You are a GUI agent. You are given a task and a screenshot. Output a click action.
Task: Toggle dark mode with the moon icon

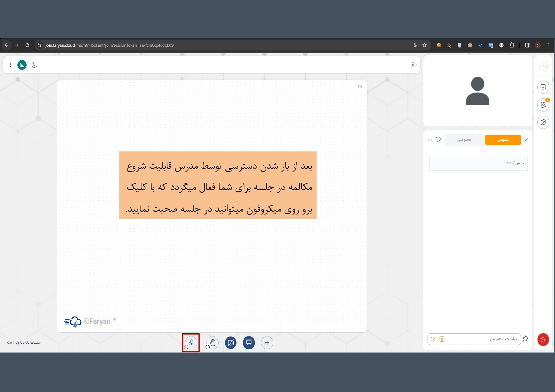point(34,65)
